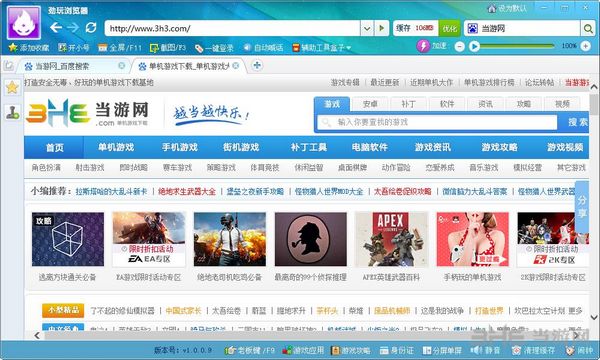The width and height of the screenshot is (600, 360).
Task: Click the blue slider play handle
Action: [x=474, y=47]
